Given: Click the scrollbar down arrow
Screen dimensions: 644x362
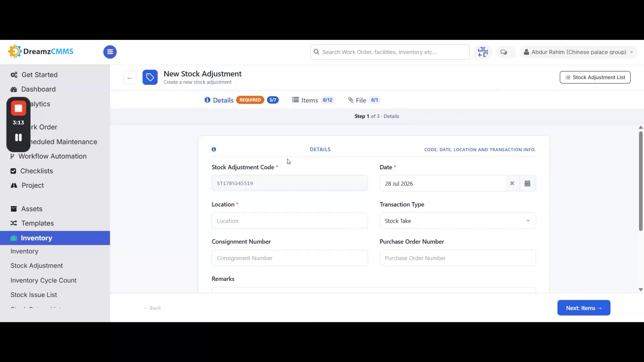Looking at the screenshot, I should (641, 290).
